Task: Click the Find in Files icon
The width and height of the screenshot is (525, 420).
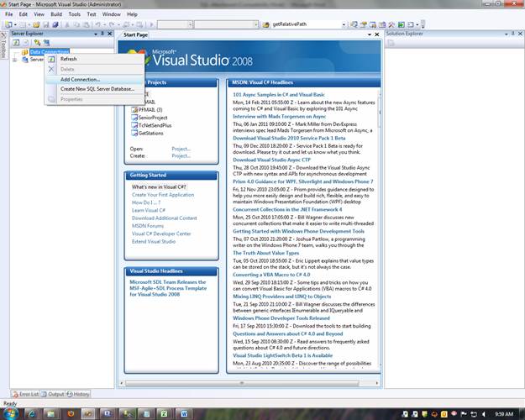Action: (x=265, y=24)
